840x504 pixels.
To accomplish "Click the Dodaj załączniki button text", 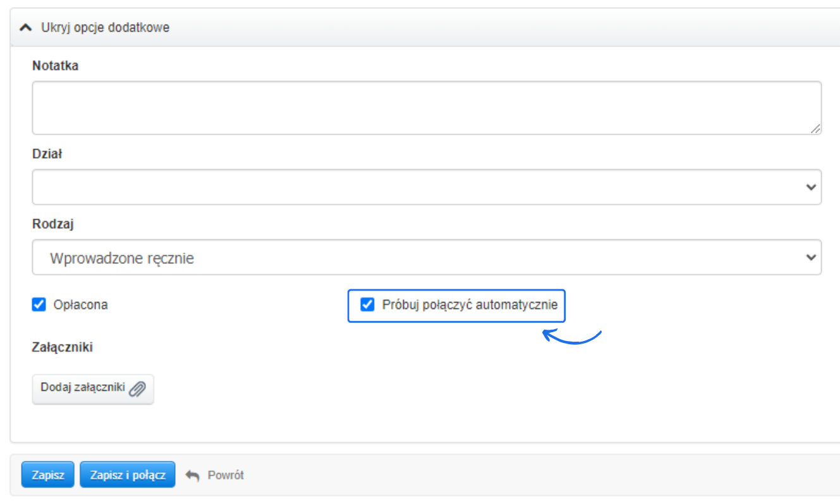I will coord(83,387).
